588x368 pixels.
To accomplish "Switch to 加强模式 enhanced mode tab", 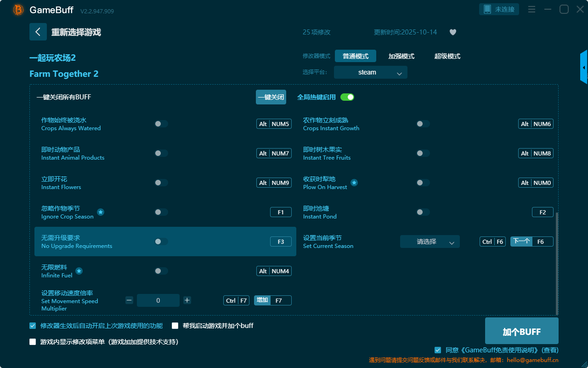I will click(x=401, y=56).
